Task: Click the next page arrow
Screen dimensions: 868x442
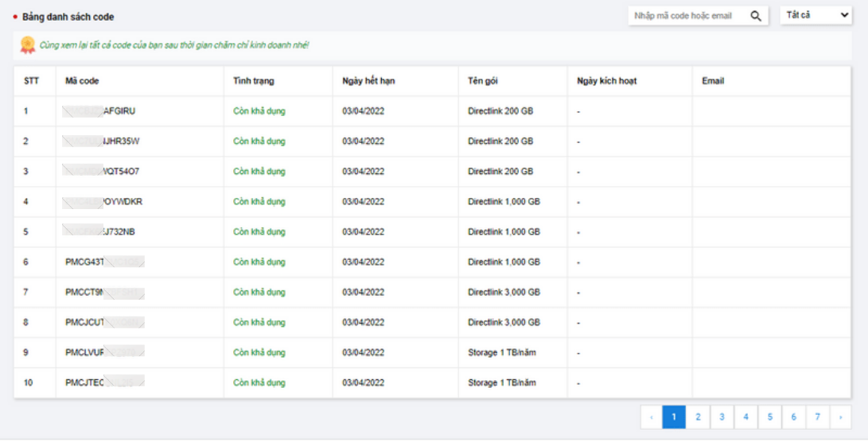Action: tap(840, 417)
